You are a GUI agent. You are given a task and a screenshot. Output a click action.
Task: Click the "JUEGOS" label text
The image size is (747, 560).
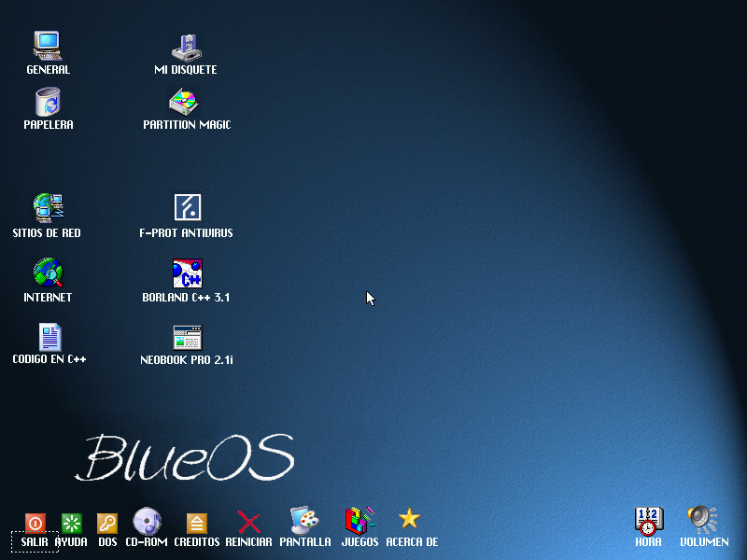click(x=359, y=542)
